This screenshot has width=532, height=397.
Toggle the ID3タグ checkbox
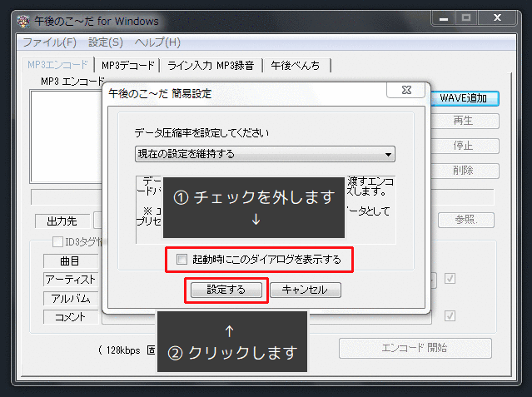57,242
